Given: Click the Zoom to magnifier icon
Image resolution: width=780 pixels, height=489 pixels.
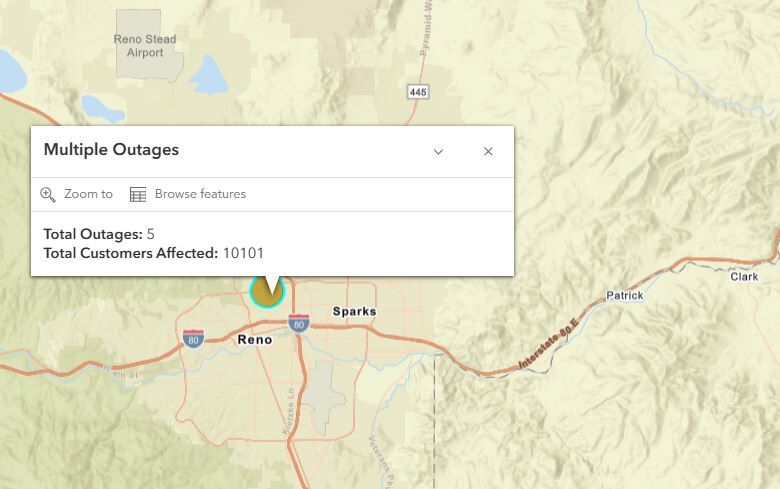Looking at the screenshot, I should click(x=48, y=194).
